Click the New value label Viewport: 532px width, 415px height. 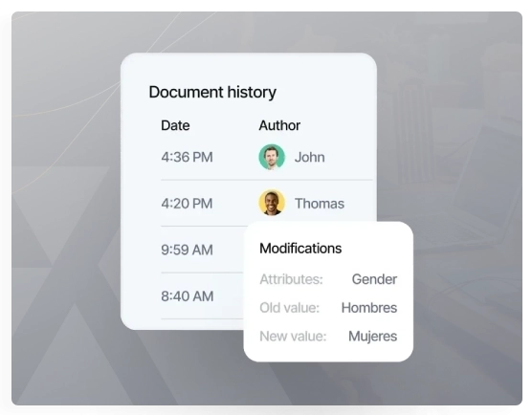point(293,337)
